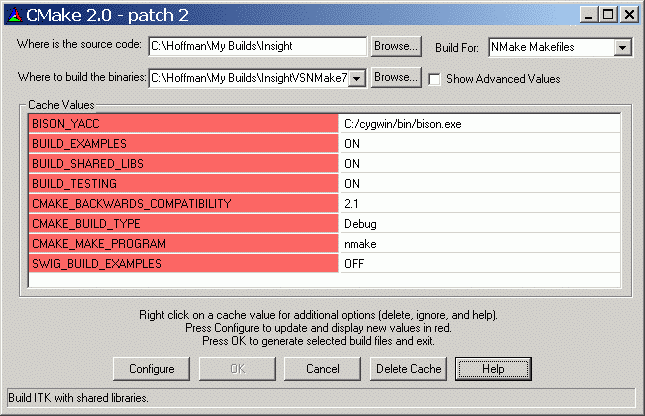Viewport: 645px width, 416px height.
Task: Browse for the source code directory
Action: (396, 46)
